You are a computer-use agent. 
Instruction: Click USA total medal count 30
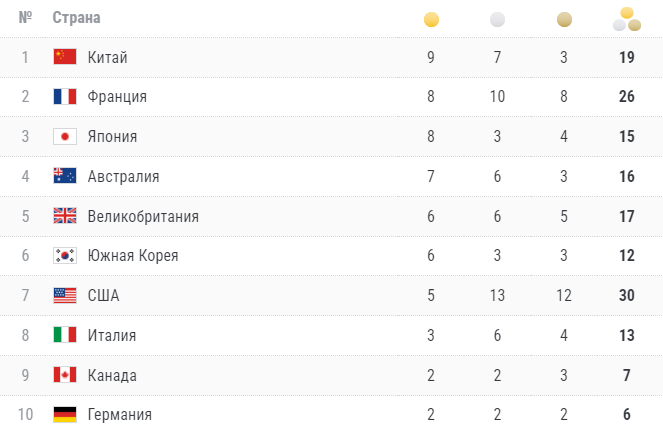click(627, 295)
